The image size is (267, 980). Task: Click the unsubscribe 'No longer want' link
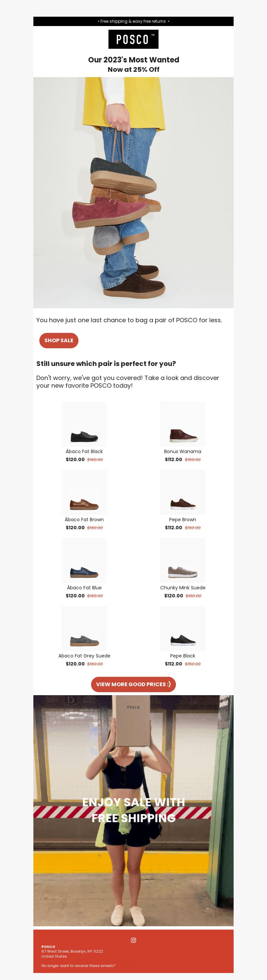[x=78, y=966]
